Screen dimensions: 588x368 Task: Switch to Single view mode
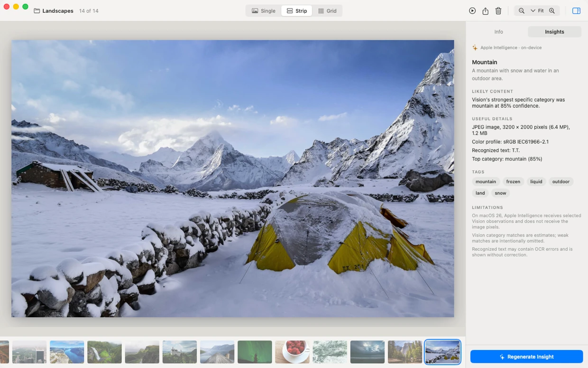click(x=264, y=10)
